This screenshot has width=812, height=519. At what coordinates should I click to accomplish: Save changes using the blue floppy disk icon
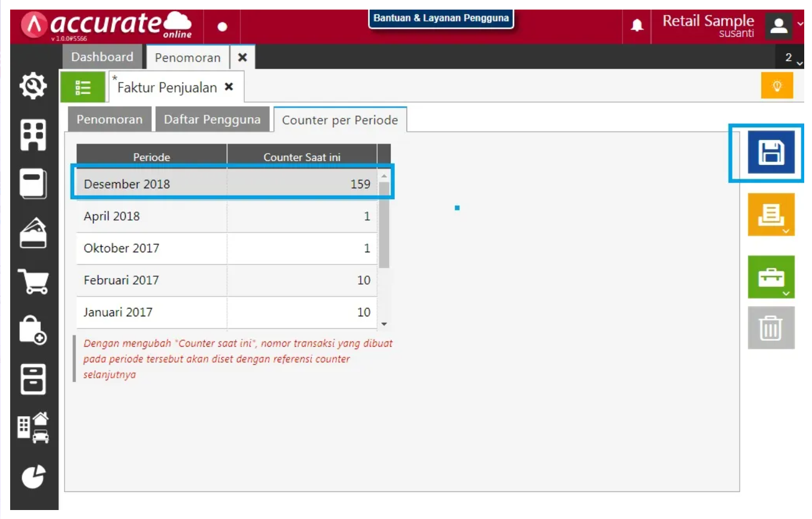pos(771,153)
